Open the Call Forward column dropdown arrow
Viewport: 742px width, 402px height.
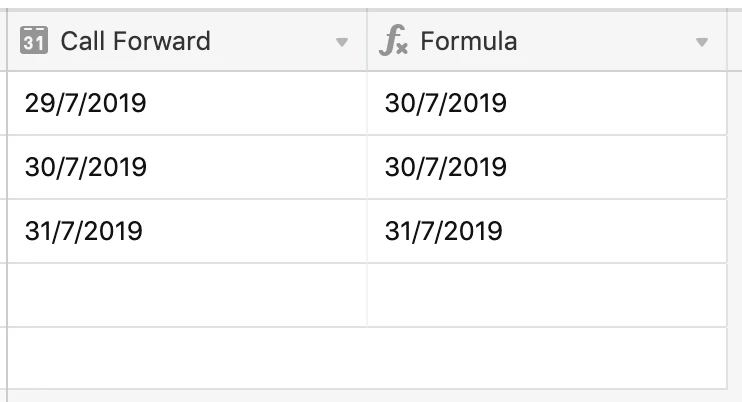tap(342, 43)
